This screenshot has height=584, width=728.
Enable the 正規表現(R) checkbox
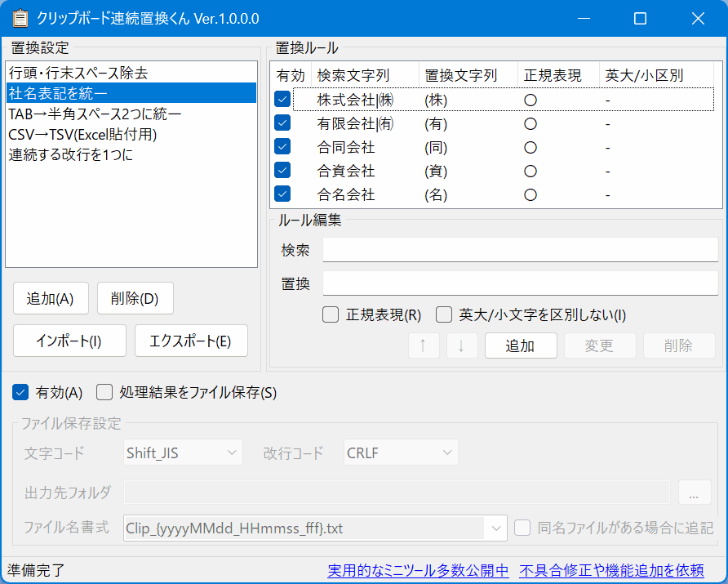(x=330, y=314)
